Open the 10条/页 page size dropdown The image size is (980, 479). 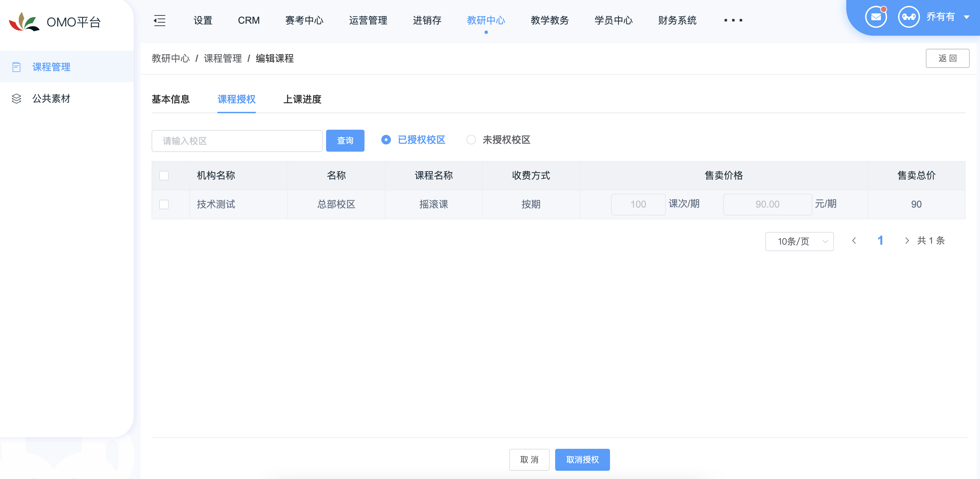pos(799,242)
